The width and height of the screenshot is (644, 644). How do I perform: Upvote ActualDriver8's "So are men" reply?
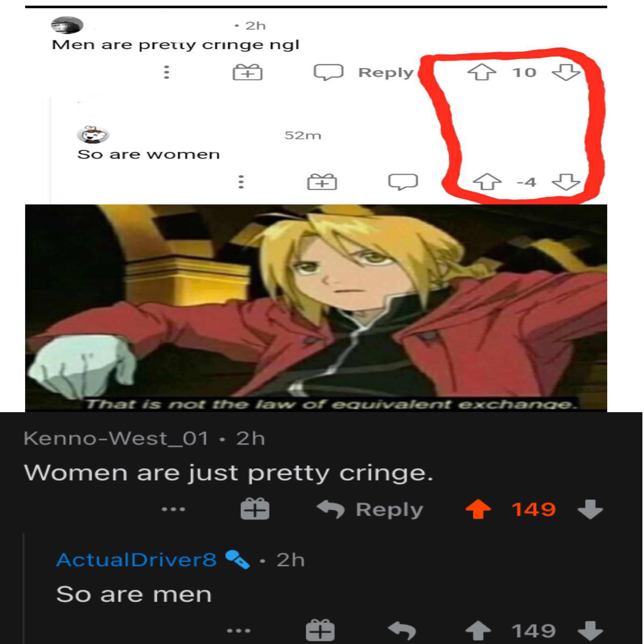point(478,630)
